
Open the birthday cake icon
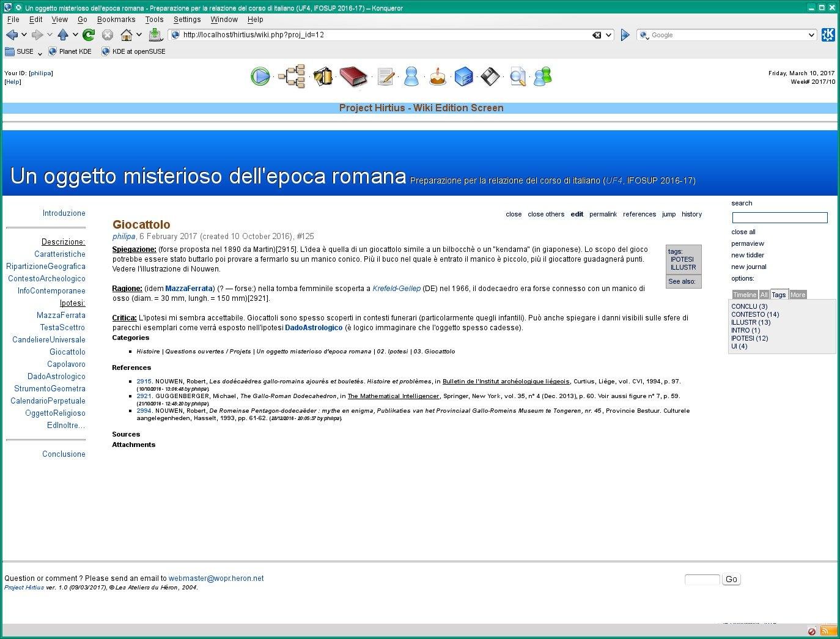pos(438,76)
